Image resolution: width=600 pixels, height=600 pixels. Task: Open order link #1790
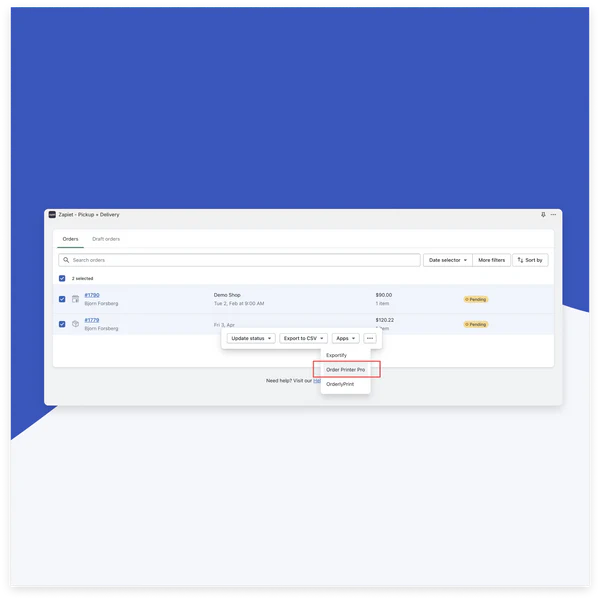tap(92, 295)
